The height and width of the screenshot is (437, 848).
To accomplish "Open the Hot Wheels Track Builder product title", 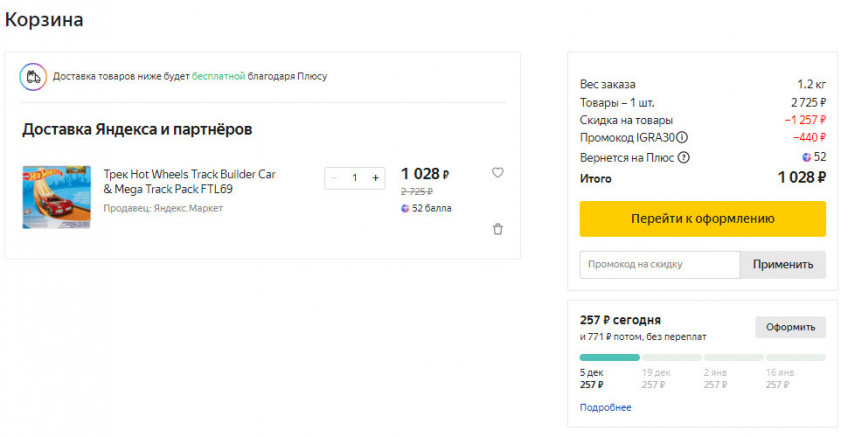I will [x=189, y=181].
